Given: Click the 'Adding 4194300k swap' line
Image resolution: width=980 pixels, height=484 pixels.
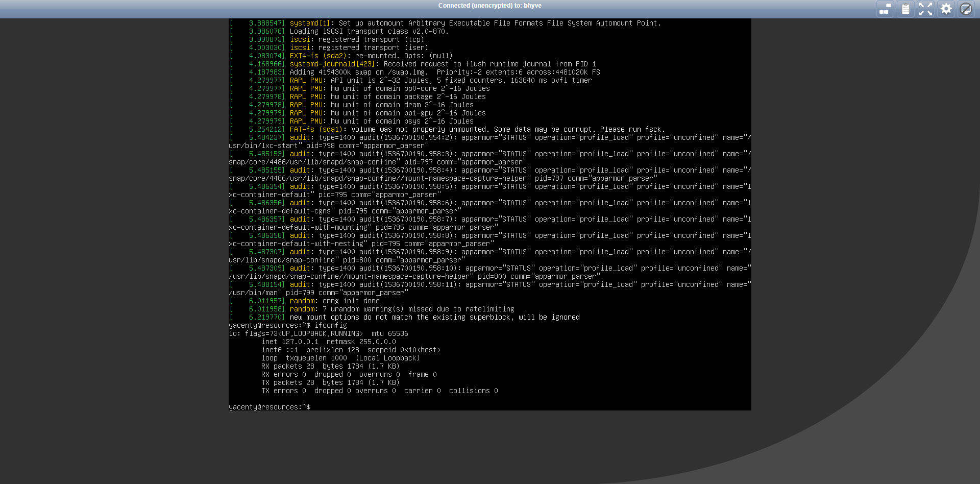Looking at the screenshot, I should click(x=414, y=72).
